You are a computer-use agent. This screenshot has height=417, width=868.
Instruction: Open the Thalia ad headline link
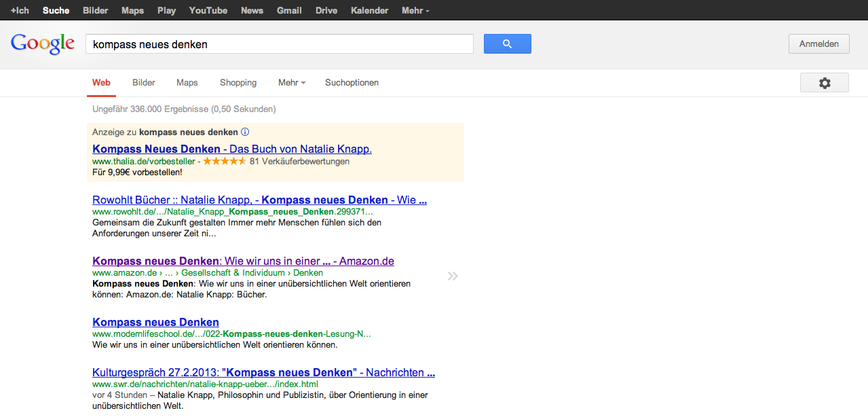[x=232, y=149]
